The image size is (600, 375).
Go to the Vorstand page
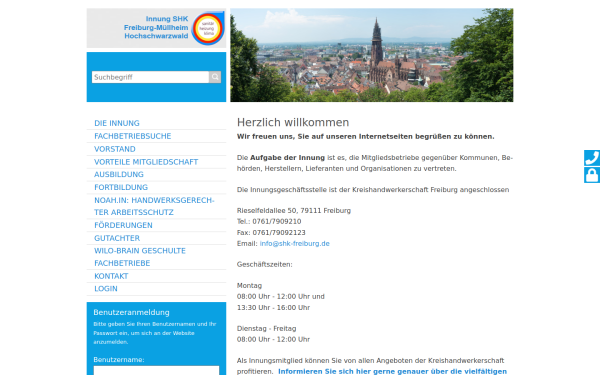115,149
